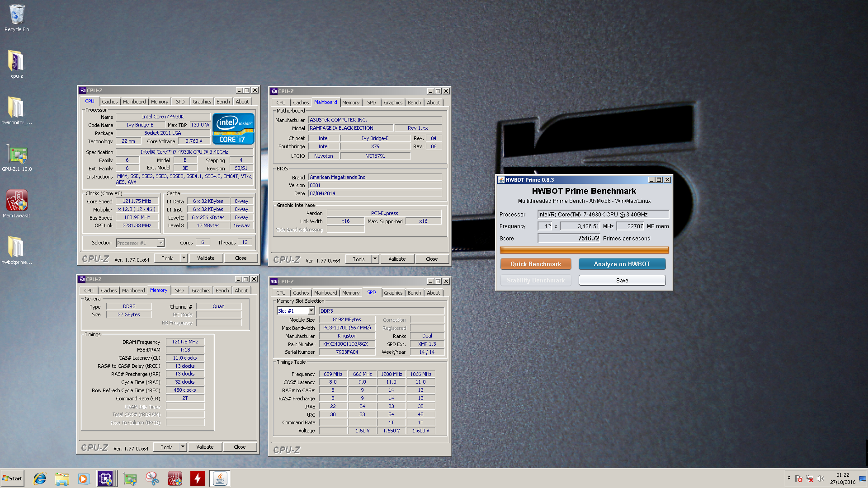
Task: Maximize the HWBOT Prime window
Action: (659, 180)
